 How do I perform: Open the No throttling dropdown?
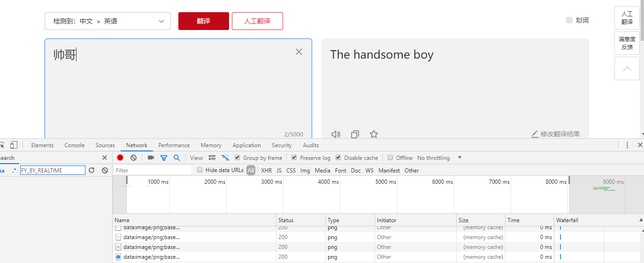pos(439,158)
